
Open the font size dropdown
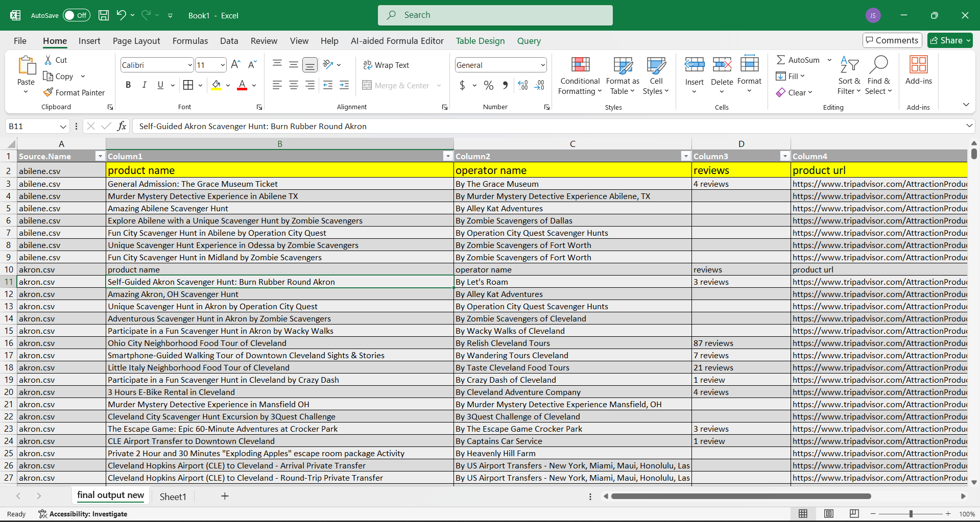click(x=223, y=65)
